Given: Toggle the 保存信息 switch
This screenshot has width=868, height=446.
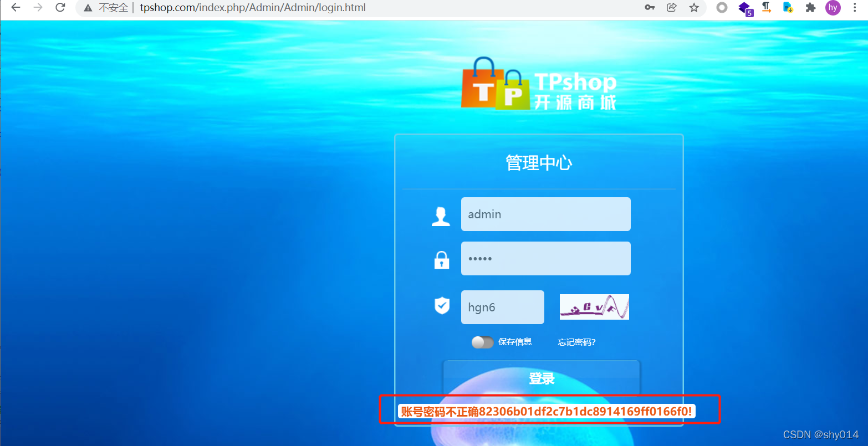Looking at the screenshot, I should click(x=482, y=342).
